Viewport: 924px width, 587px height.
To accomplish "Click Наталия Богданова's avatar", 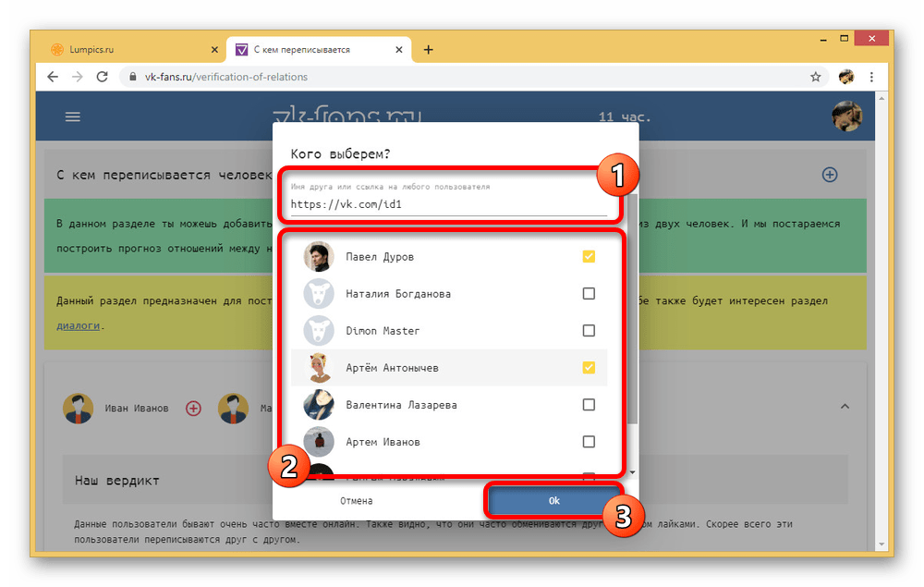I will [319, 294].
